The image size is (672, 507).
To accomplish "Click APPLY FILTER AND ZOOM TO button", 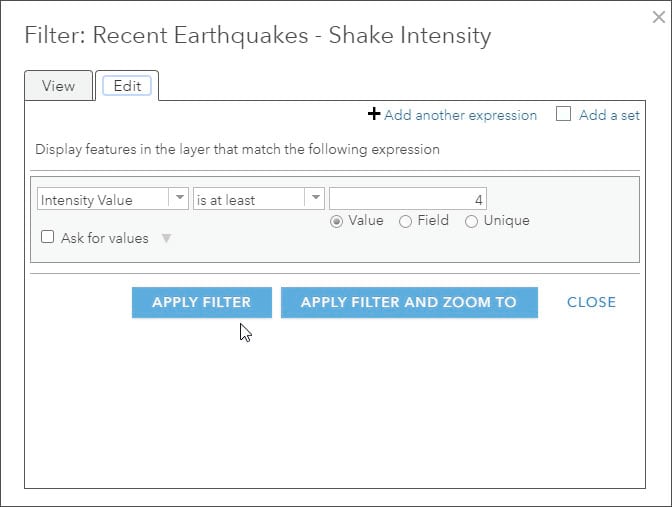I will click(409, 302).
